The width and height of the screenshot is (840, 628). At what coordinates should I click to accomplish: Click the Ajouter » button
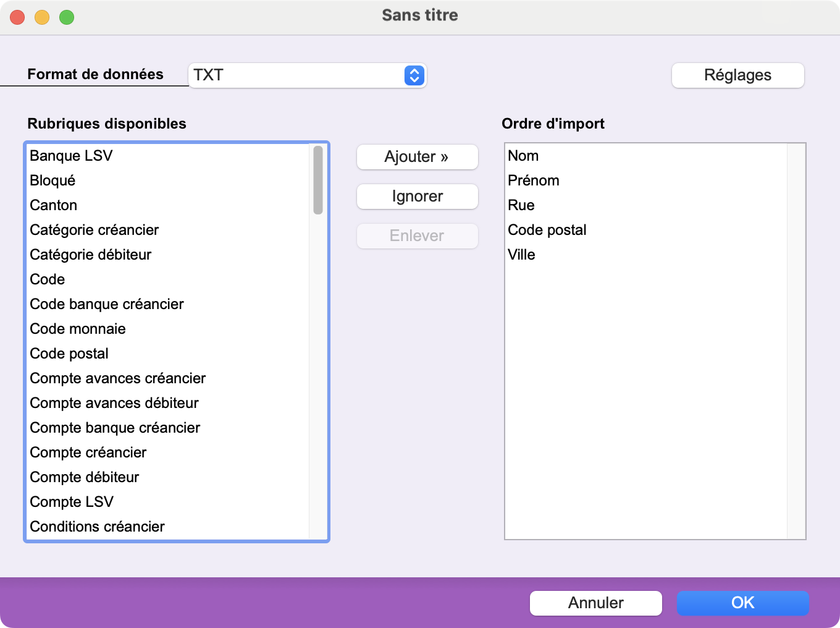(x=417, y=157)
